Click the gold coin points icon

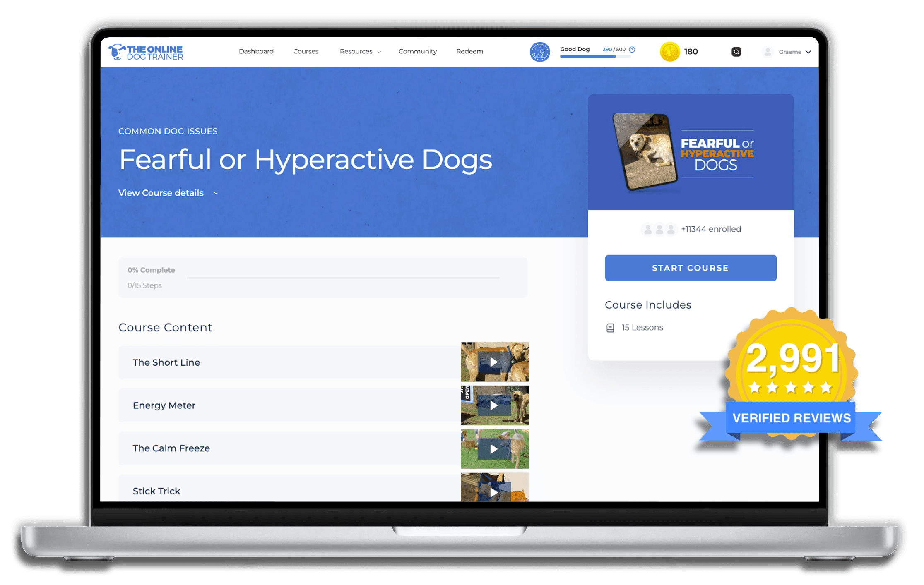[x=669, y=52]
